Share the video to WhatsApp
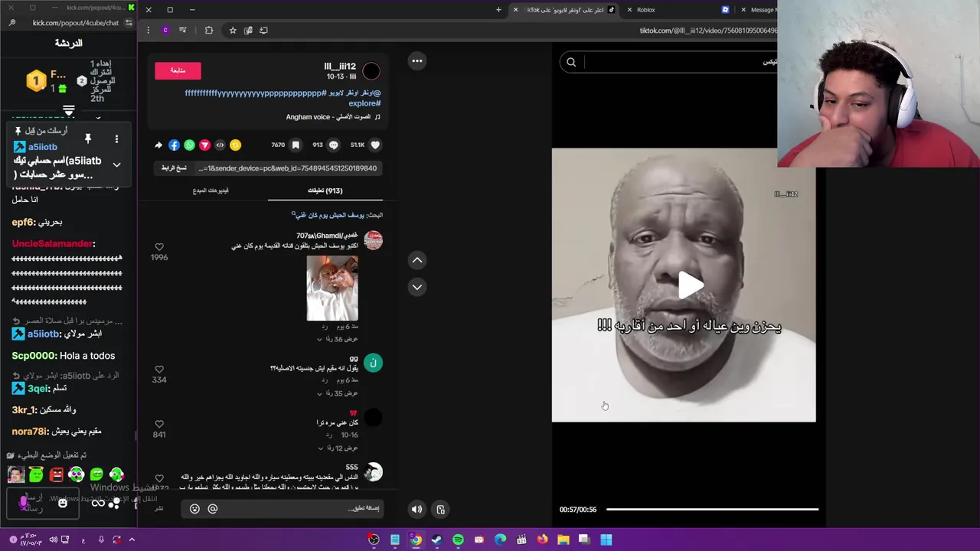The image size is (980, 551). 189,145
